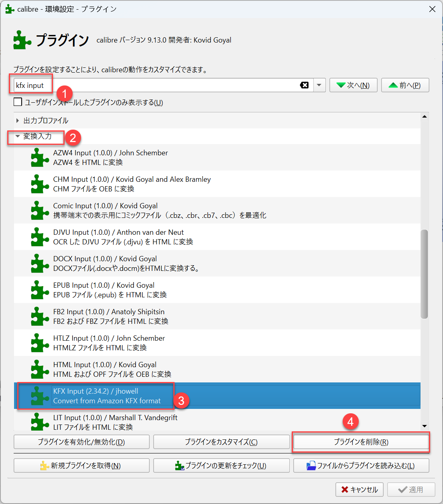Screen dimensions: 443x504
Task: Click the KFX Input plugin puzzle icon
Action: (40, 396)
